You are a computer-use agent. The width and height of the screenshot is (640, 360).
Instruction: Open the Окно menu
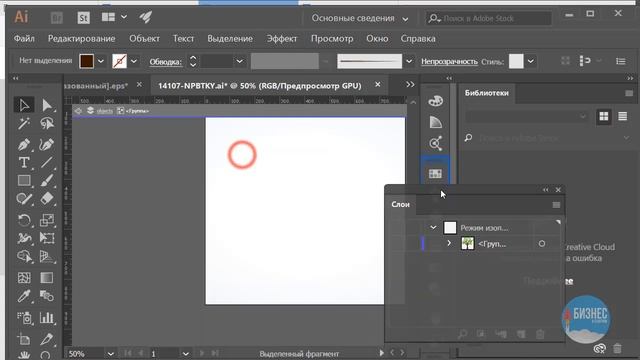coord(377,38)
